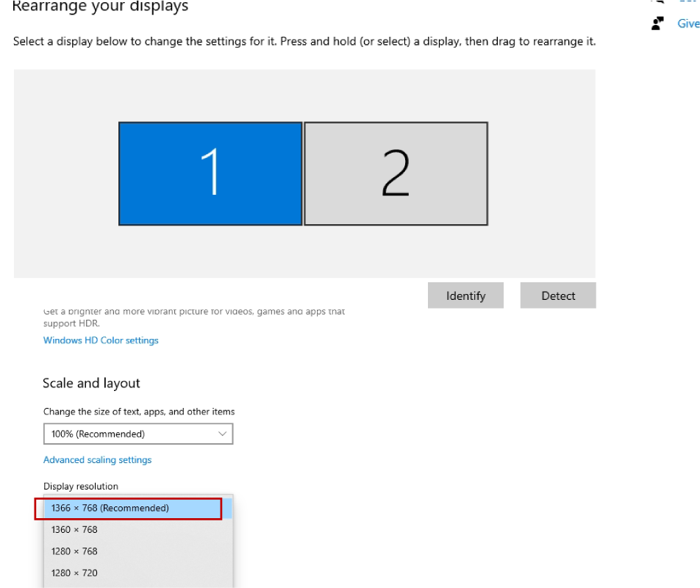
Task: Select display 1 in the arrangement
Action: pyautogui.click(x=210, y=173)
